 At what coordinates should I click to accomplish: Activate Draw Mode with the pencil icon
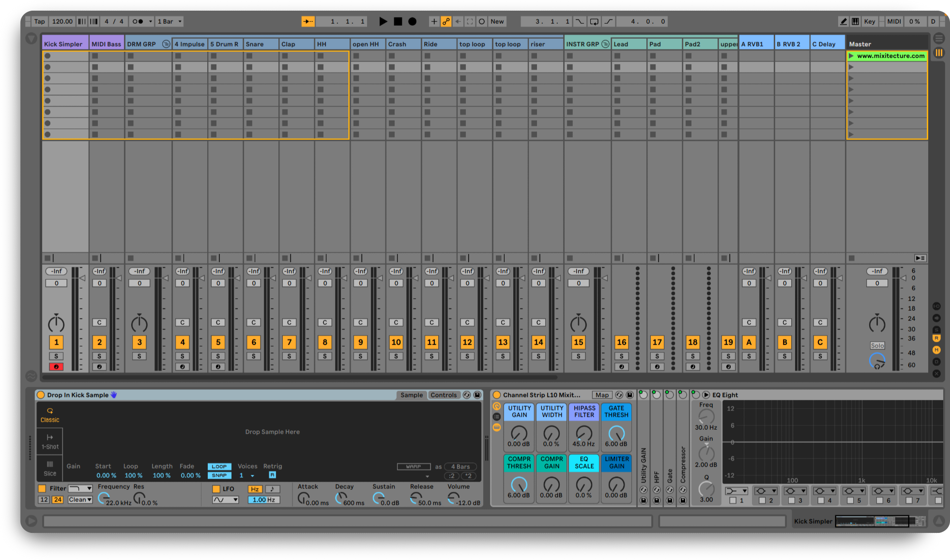843,21
